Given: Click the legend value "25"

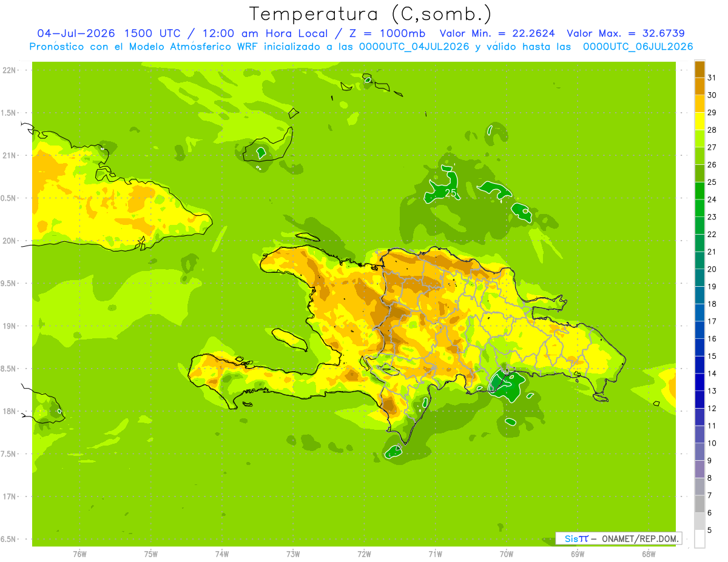Looking at the screenshot, I should pyautogui.click(x=712, y=182).
